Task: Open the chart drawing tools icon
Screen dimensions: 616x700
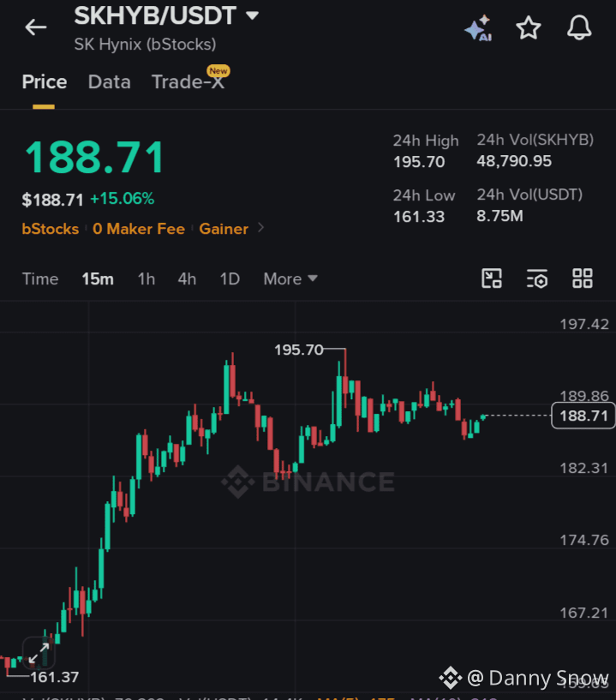Action: click(492, 278)
